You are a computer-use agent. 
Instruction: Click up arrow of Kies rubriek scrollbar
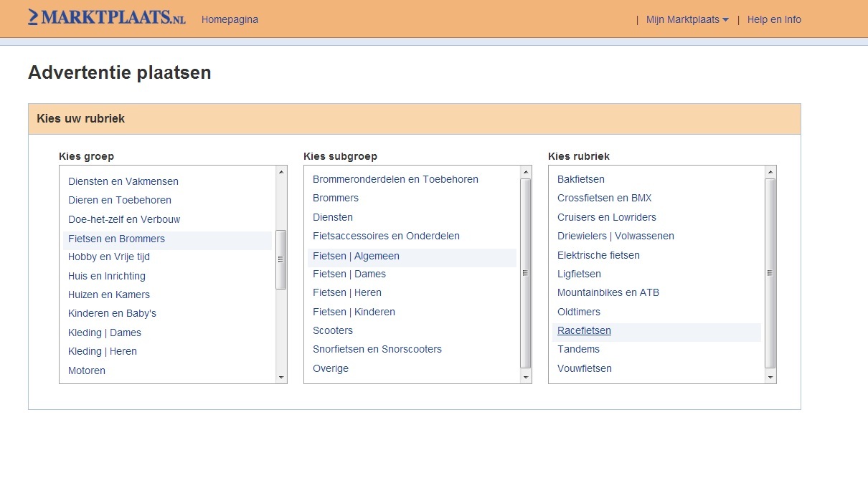click(x=770, y=172)
